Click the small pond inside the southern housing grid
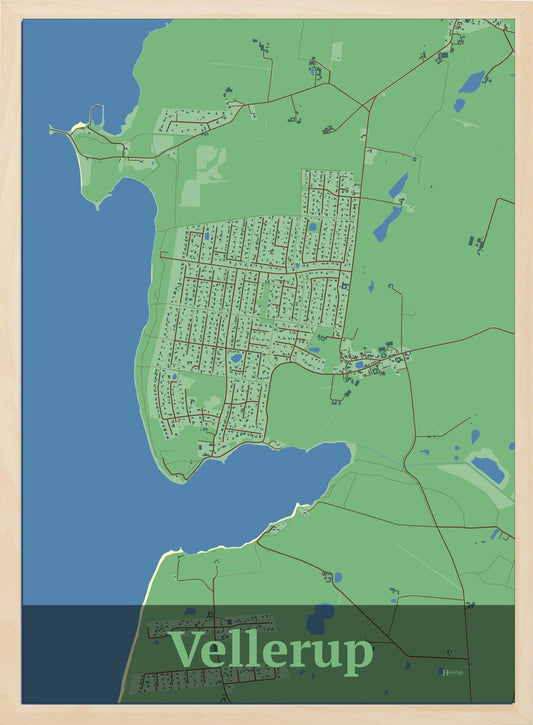Image resolution: width=533 pixels, height=725 pixels. pos(236,358)
